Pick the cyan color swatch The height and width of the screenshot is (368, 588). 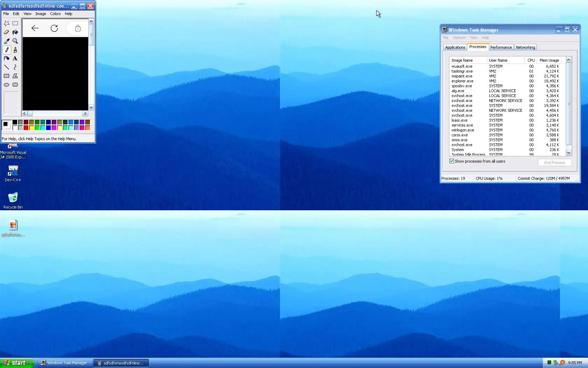click(x=43, y=128)
